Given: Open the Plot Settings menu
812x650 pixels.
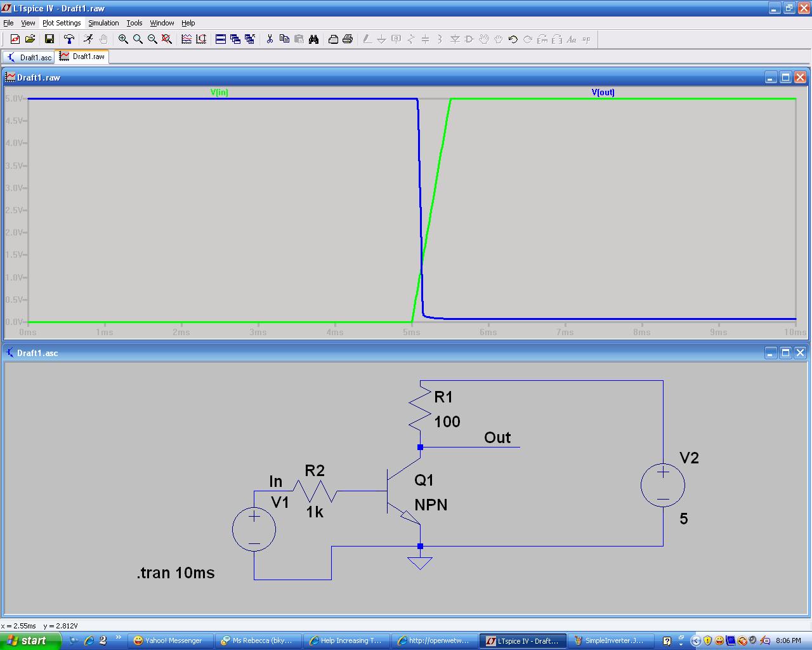Looking at the screenshot, I should (62, 23).
